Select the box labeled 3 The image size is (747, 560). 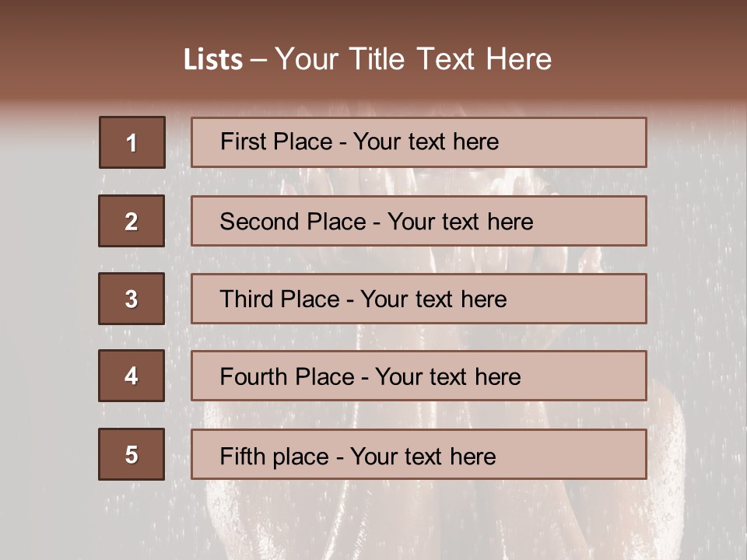[x=132, y=299]
